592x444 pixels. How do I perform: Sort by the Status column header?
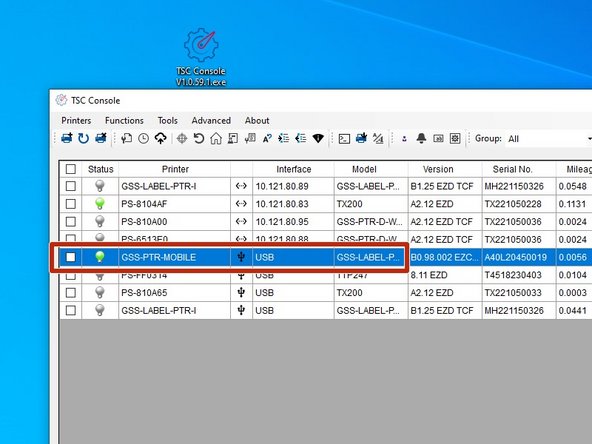coord(100,169)
